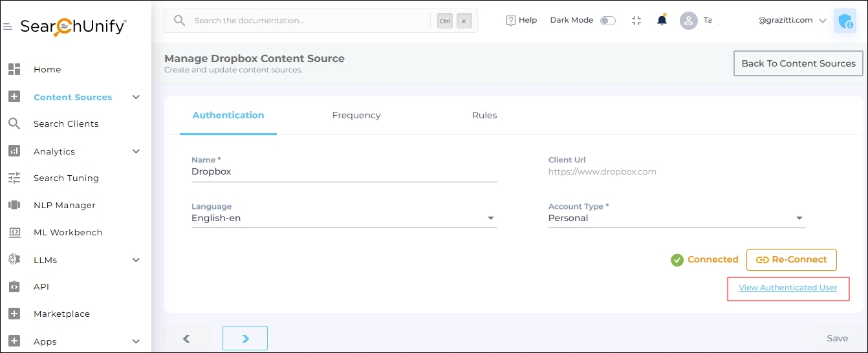Switch to the Frequency tab
This screenshot has width=868, height=353.
pos(356,115)
